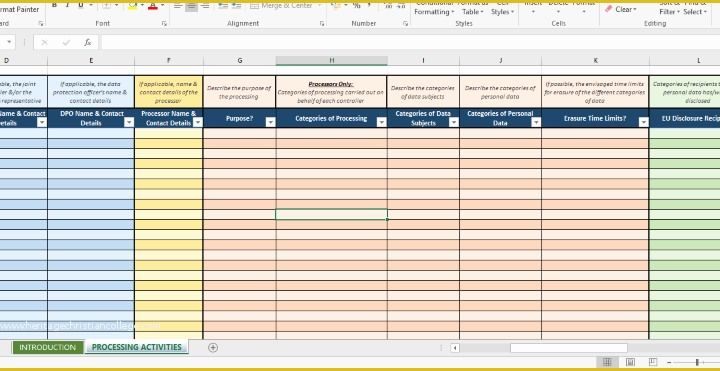The width and height of the screenshot is (720, 371).
Task: Confirm formula bar entry with checkmark
Action: click(66, 43)
